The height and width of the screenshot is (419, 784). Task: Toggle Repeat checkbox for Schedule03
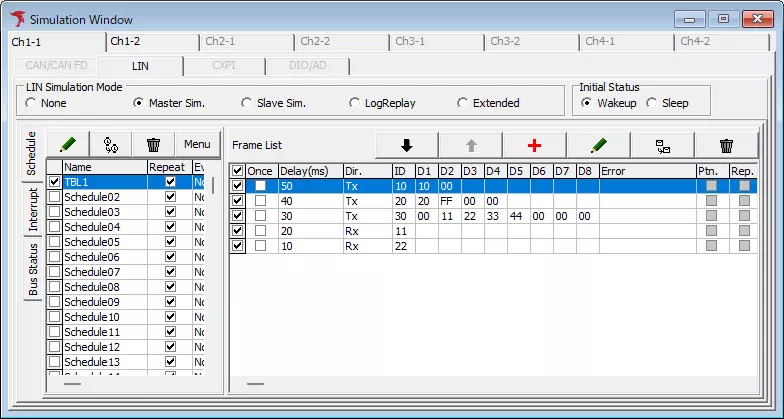pos(170,212)
